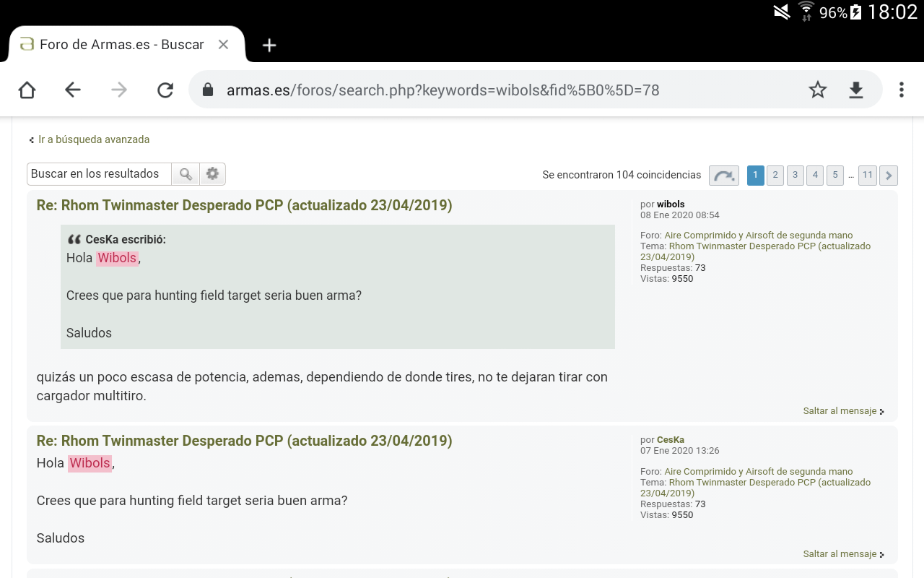Close the Foro de Armas.es tab
924x578 pixels.
223,45
